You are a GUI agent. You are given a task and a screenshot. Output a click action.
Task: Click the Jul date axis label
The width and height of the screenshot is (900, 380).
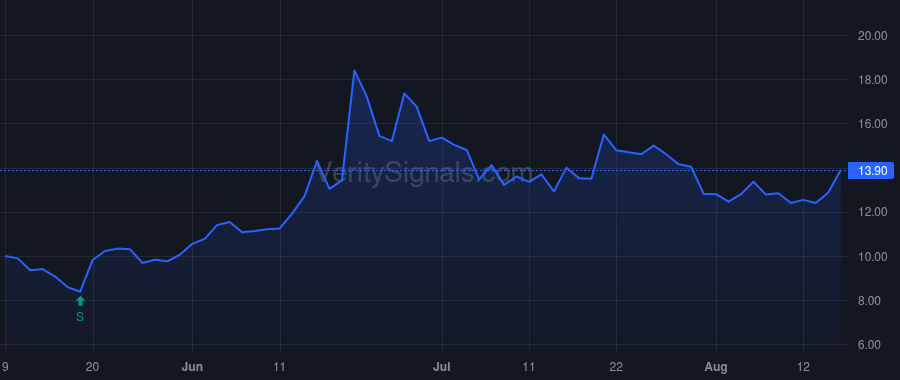(x=442, y=367)
